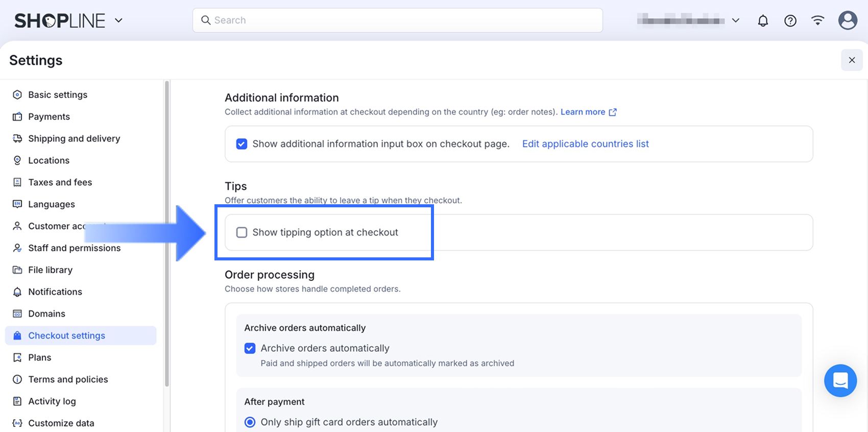Go to Staff and permissions
The image size is (868, 432).
pyautogui.click(x=74, y=248)
